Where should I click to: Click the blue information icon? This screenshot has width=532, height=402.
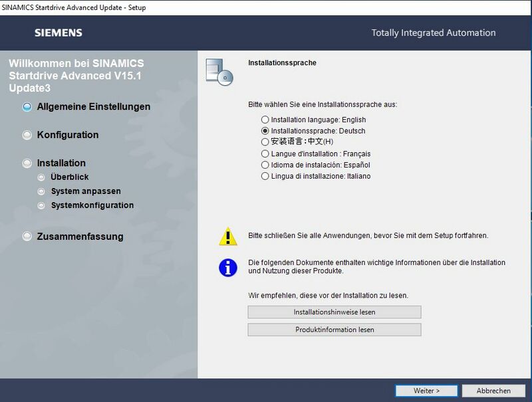(x=228, y=267)
